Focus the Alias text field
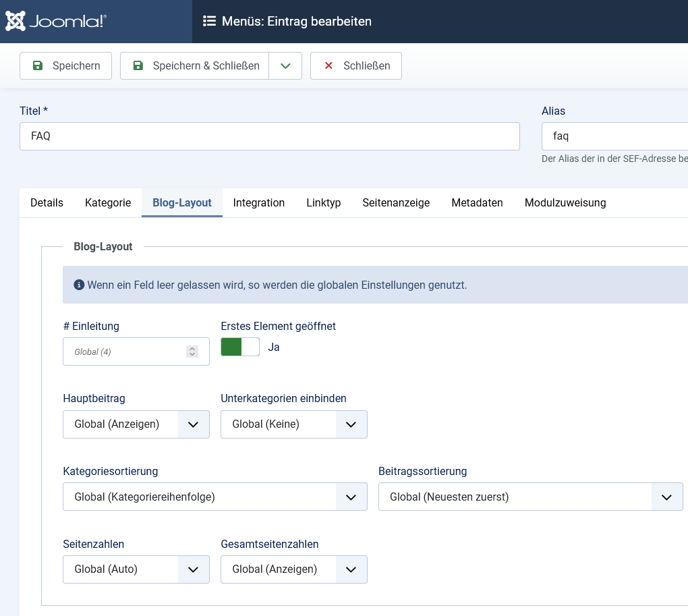688x616 pixels. (614, 136)
